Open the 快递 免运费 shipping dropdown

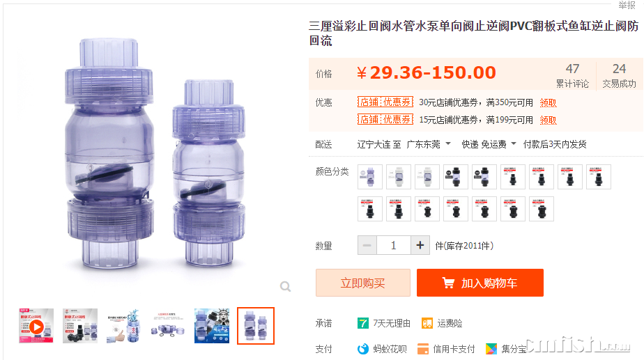coord(489,145)
